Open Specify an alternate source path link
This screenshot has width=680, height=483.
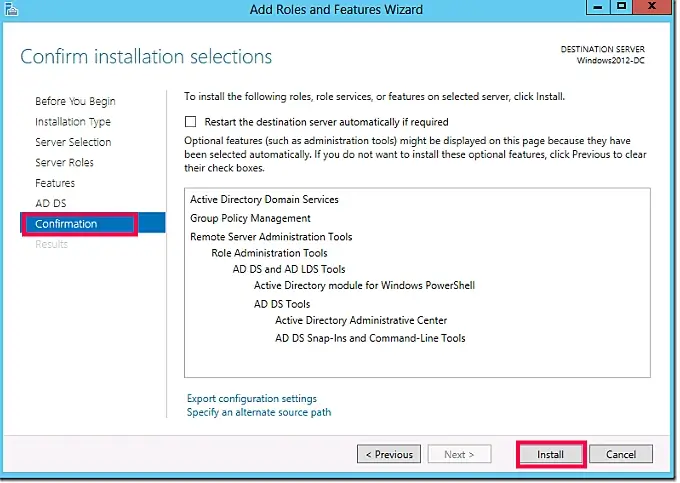pyautogui.click(x=259, y=412)
